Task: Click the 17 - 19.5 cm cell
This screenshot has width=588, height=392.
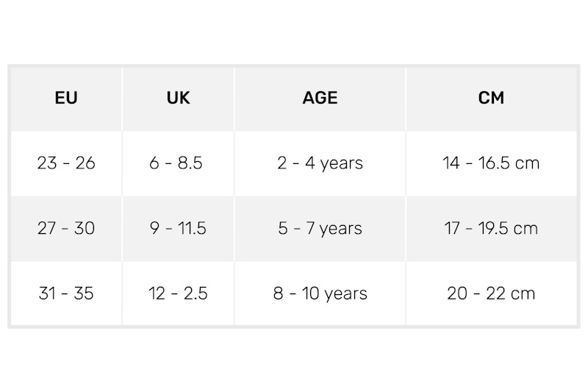Action: click(x=491, y=229)
